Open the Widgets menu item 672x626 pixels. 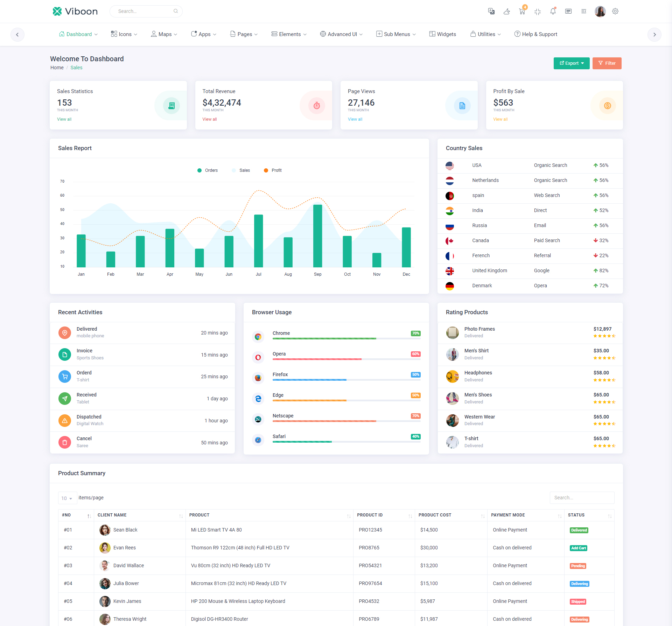(442, 34)
